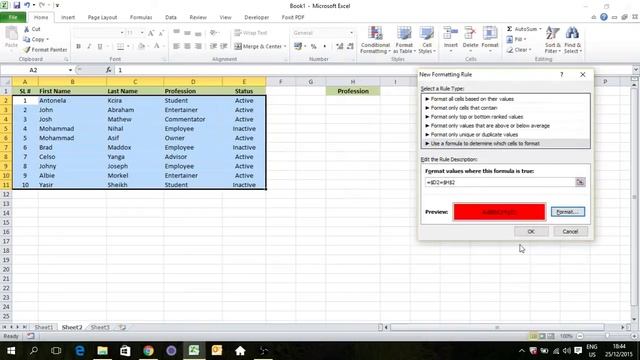The width and height of the screenshot is (640, 360).
Task: Open the Cell Styles gallery
Action: coord(427,40)
